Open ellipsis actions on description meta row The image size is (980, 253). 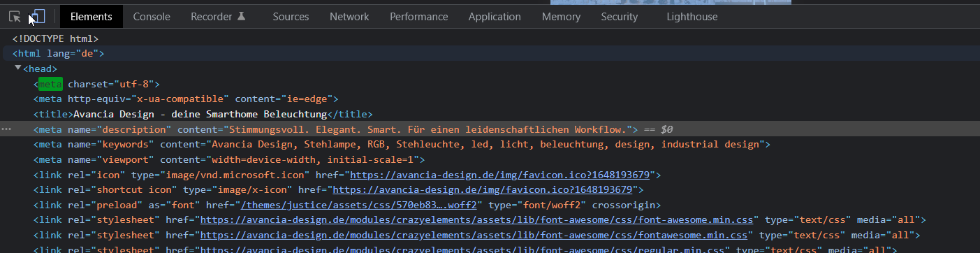coord(6,129)
